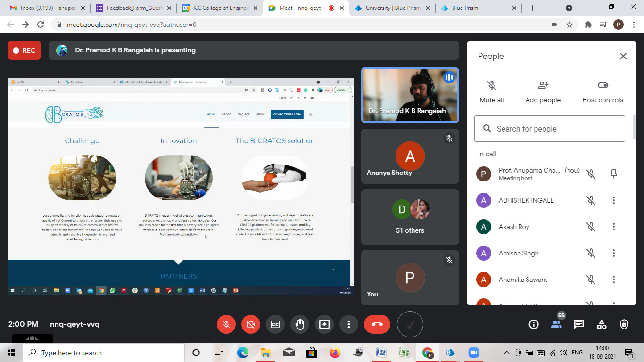The height and width of the screenshot is (362, 644).
Task: Open the Host controls shield icon
Action: click(x=624, y=324)
